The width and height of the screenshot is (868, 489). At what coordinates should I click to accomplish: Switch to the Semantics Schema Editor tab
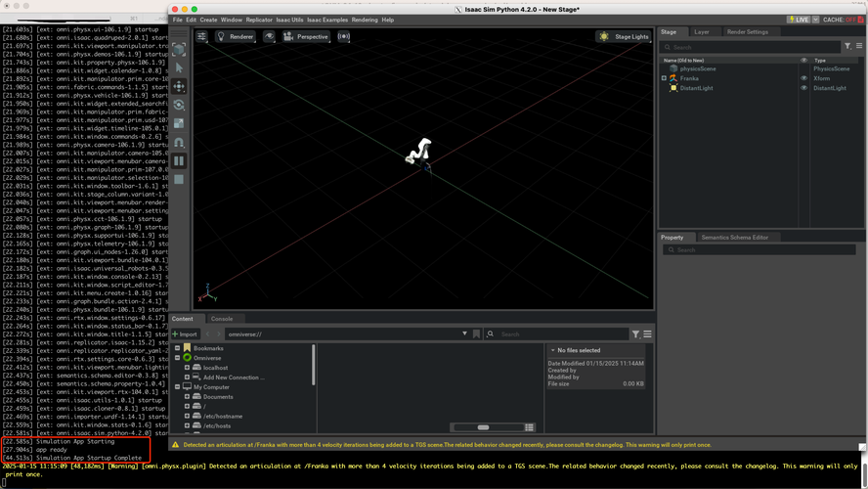pyautogui.click(x=735, y=237)
